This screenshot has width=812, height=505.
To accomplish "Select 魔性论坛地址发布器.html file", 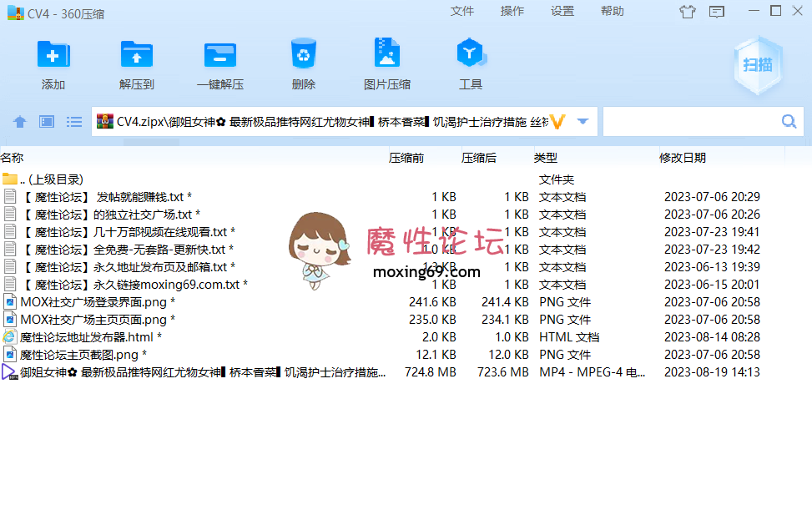I will pos(406,337).
